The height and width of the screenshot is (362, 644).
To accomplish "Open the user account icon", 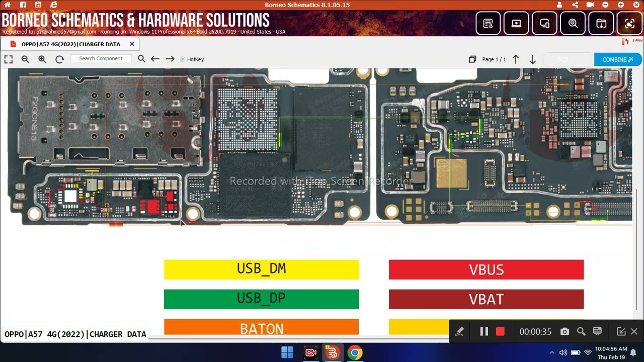I will pyautogui.click(x=559, y=5).
